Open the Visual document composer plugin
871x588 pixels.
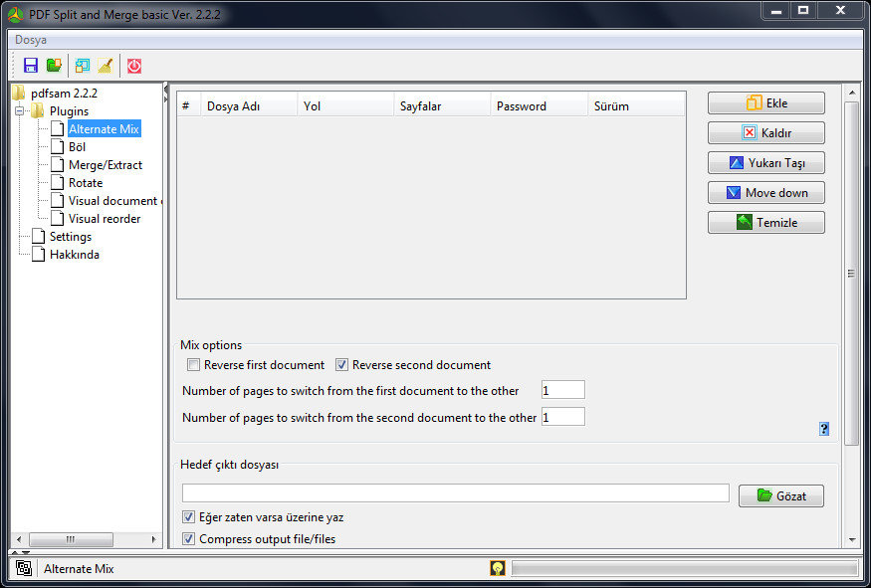(115, 200)
